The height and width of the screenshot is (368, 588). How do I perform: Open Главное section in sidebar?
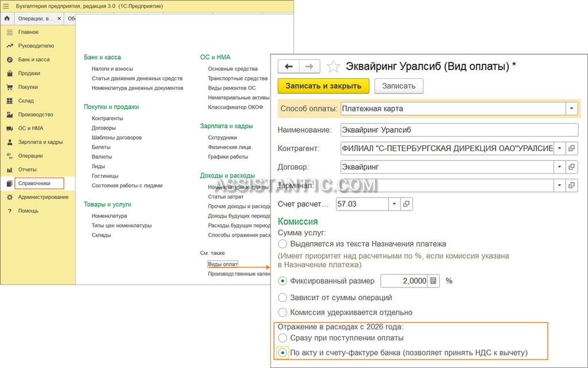(29, 32)
